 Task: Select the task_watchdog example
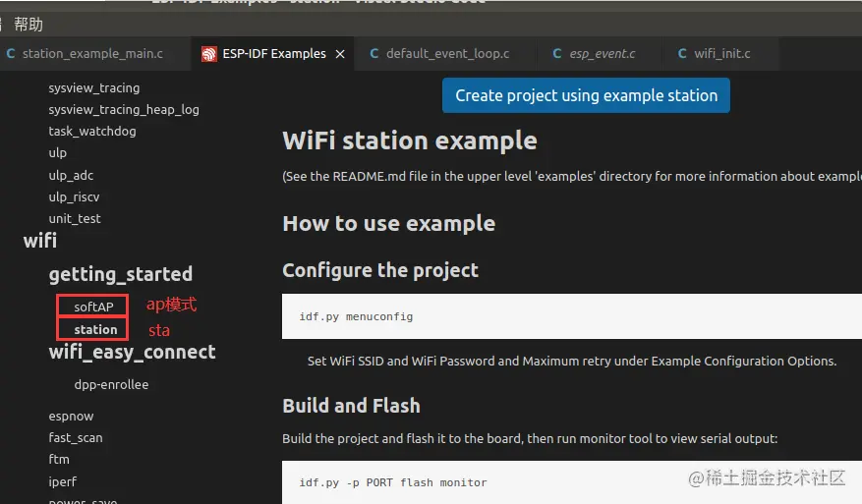point(92,131)
